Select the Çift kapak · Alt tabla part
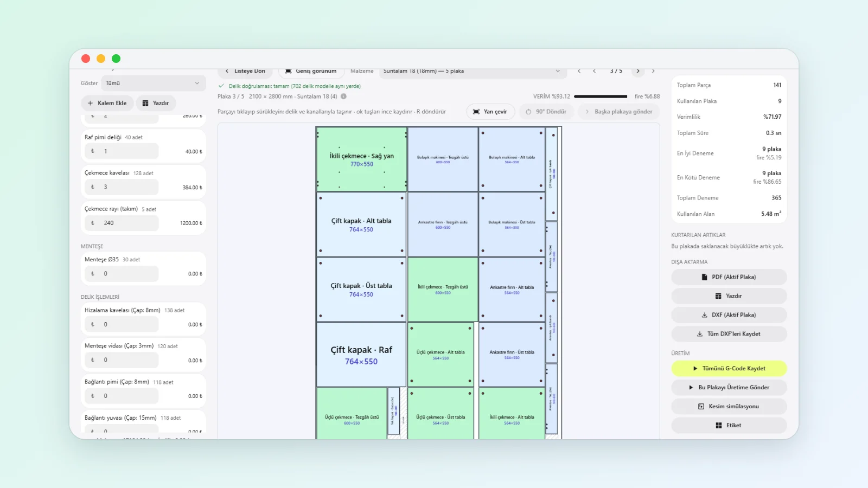868x488 pixels. [x=361, y=224]
